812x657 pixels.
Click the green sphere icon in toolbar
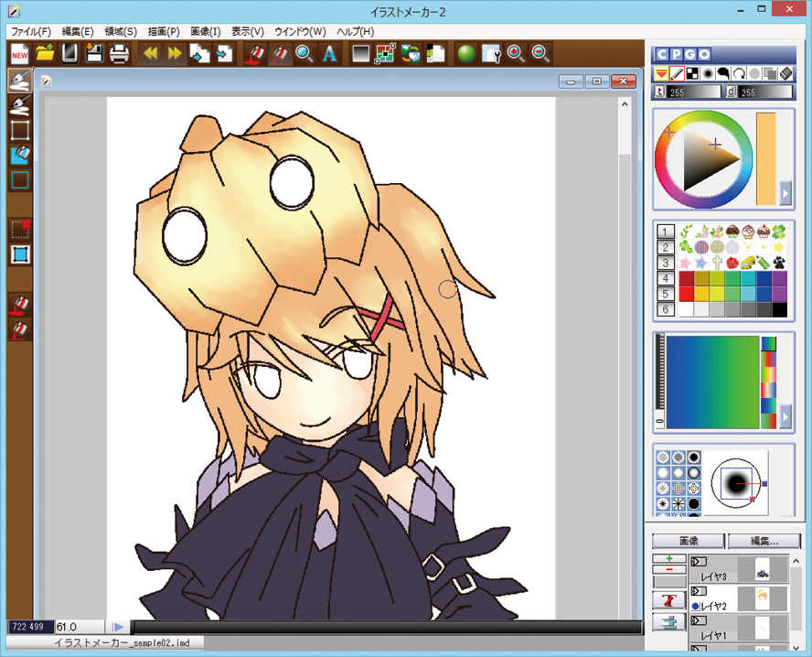click(x=465, y=54)
